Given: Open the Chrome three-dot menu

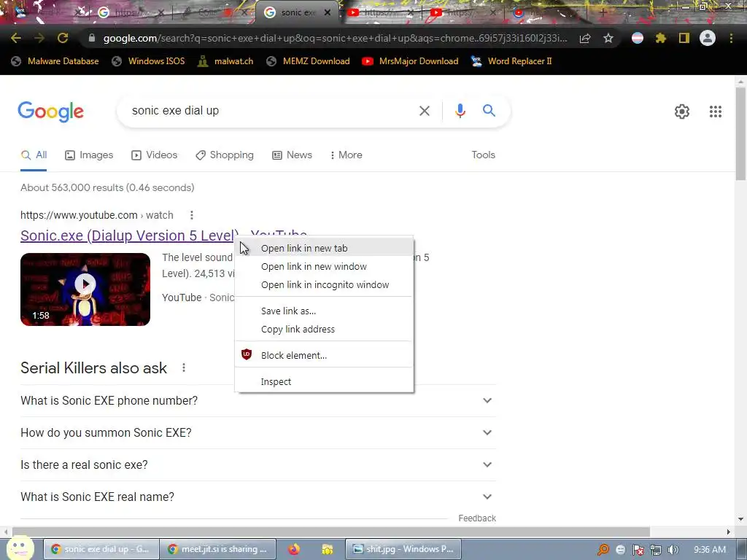Looking at the screenshot, I should pyautogui.click(x=731, y=38).
